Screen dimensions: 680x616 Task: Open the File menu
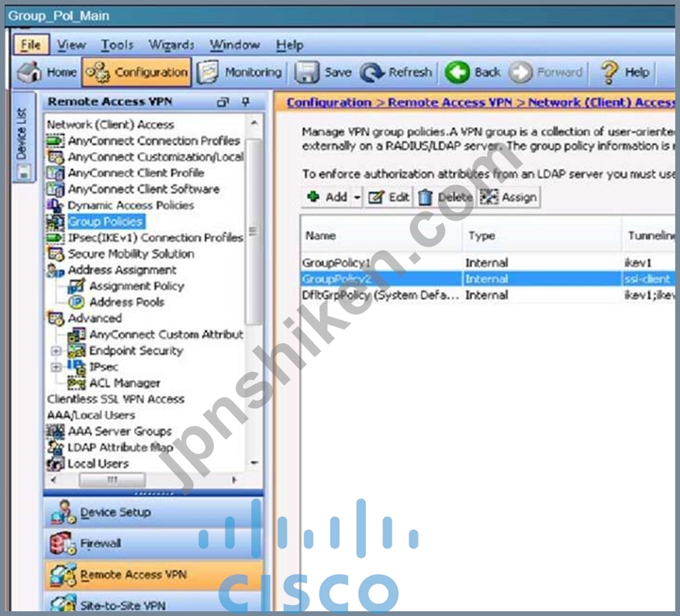[31, 45]
